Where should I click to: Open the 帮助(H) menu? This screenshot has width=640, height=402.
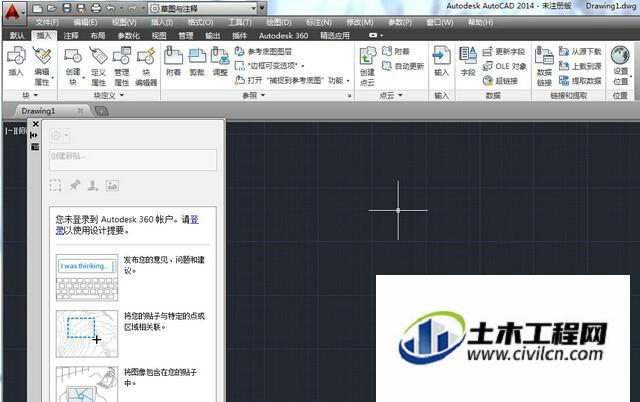coord(481,22)
